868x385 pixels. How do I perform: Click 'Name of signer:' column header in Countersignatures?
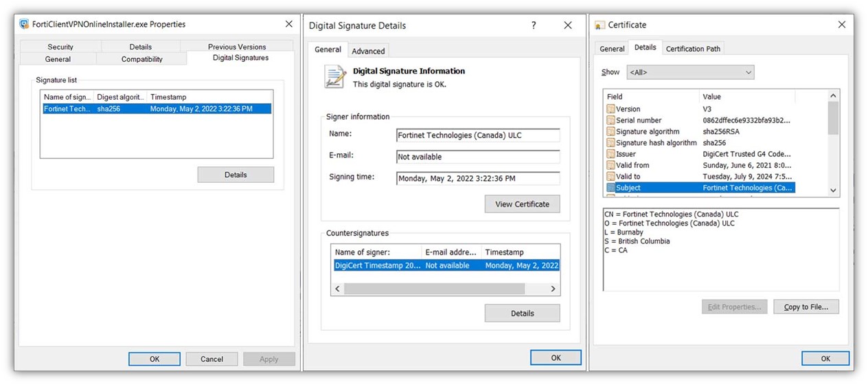coord(377,252)
